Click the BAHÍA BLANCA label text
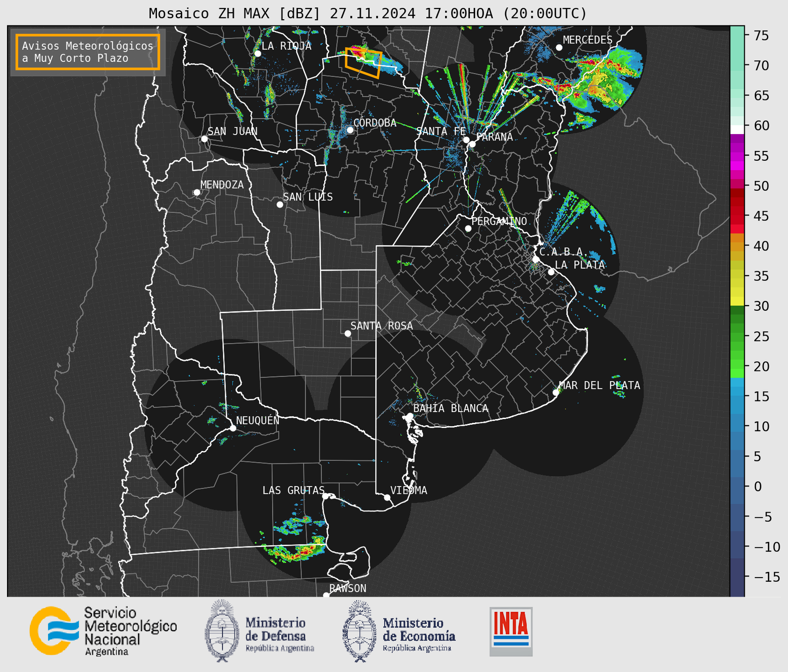The width and height of the screenshot is (788, 672). tap(451, 408)
